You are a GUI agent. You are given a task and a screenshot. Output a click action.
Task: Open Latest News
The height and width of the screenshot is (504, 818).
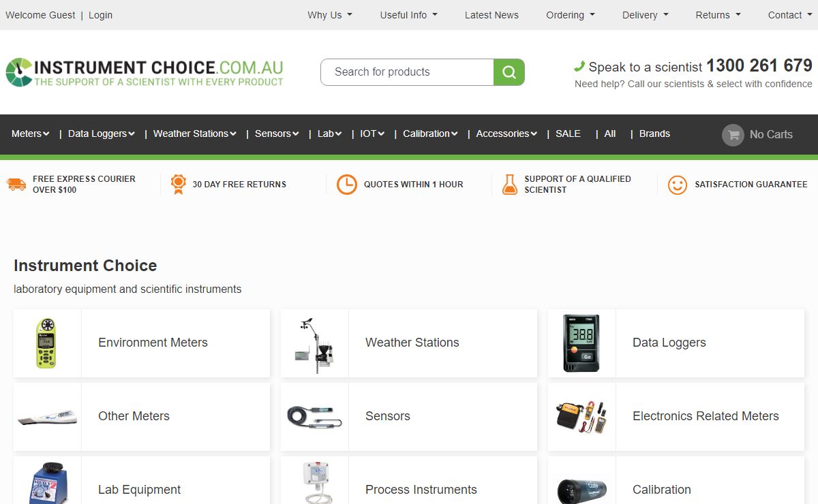491,15
